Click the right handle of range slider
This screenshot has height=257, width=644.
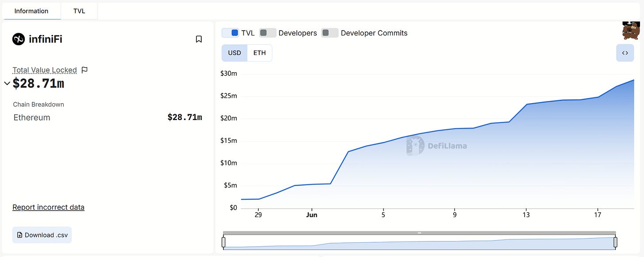pyautogui.click(x=615, y=242)
